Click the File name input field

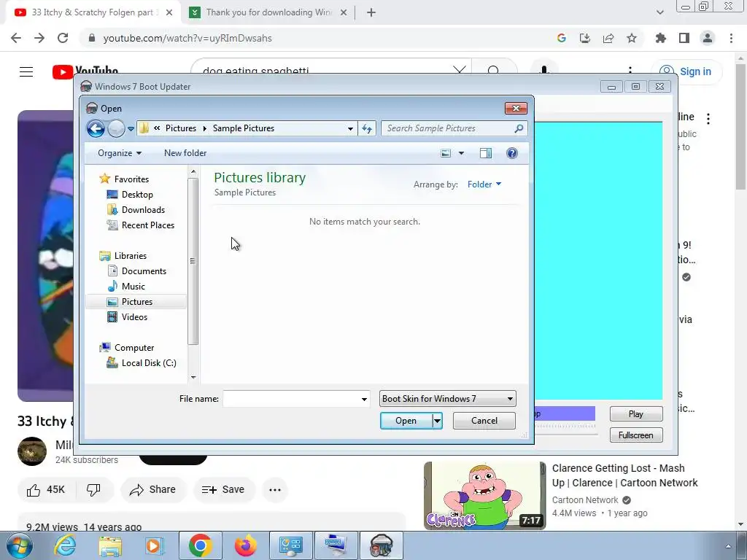[x=290, y=399]
